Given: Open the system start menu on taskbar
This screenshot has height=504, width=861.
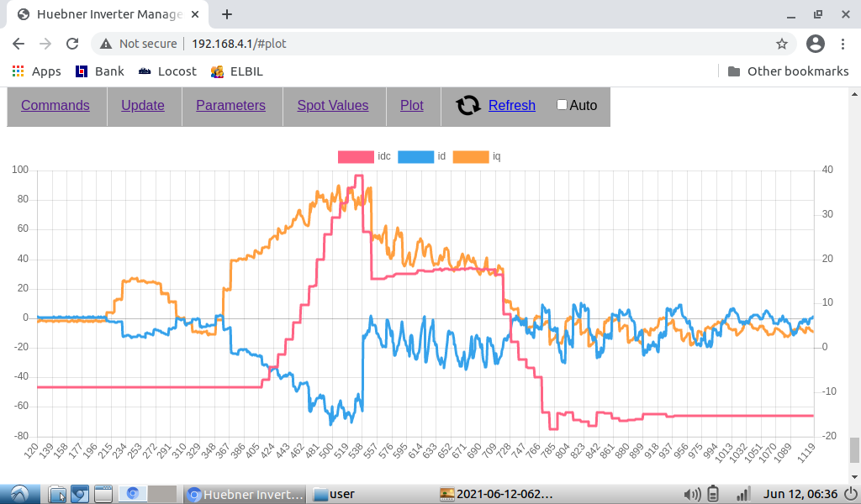Looking at the screenshot, I should 18,493.
